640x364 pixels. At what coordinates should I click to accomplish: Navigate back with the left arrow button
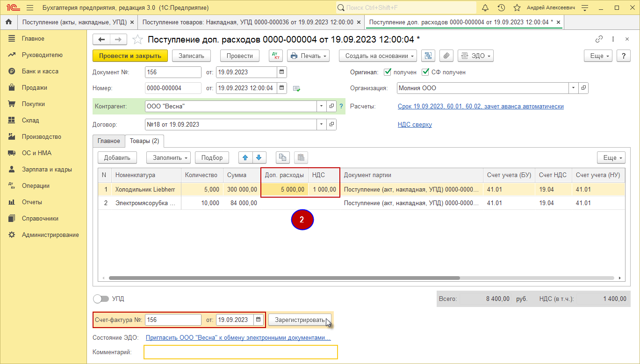[101, 40]
